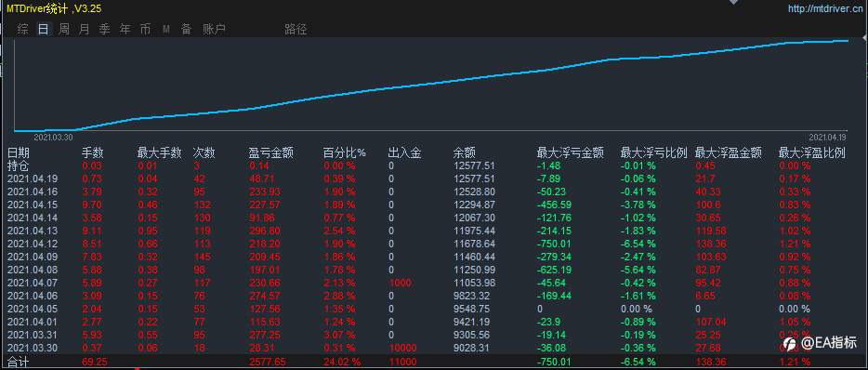Screen dimensions: 868x370
Task: Select the 2021.04.09 date row
Action: (x=33, y=257)
